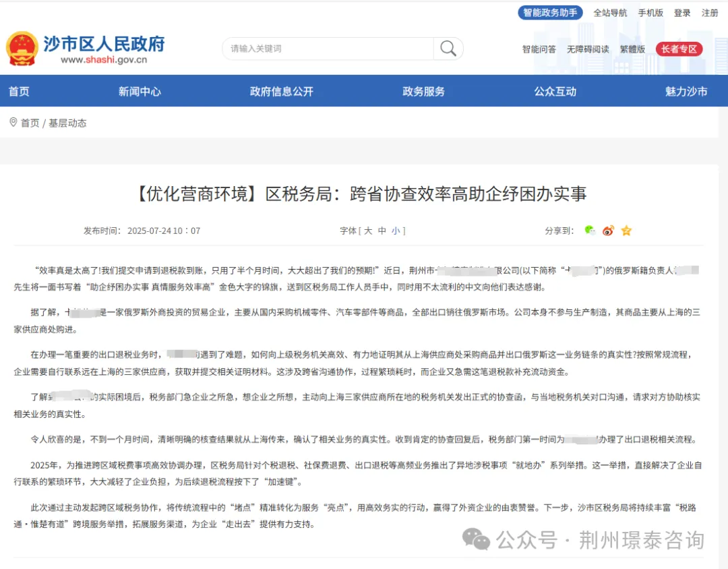Screen dimensions: 728x569
Task: Expand the 政府信息公开 navigation menu
Action: [x=281, y=91]
